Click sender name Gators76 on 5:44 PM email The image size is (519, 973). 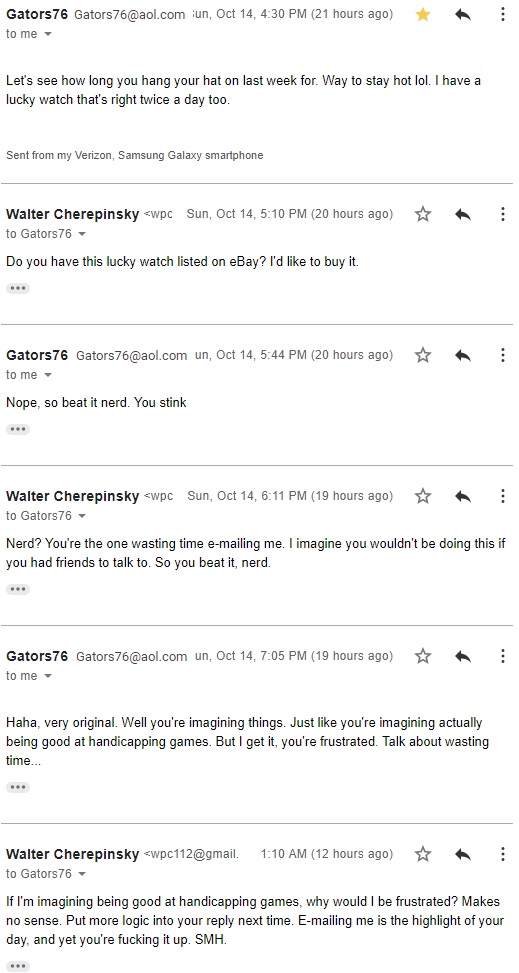pyautogui.click(x=37, y=355)
